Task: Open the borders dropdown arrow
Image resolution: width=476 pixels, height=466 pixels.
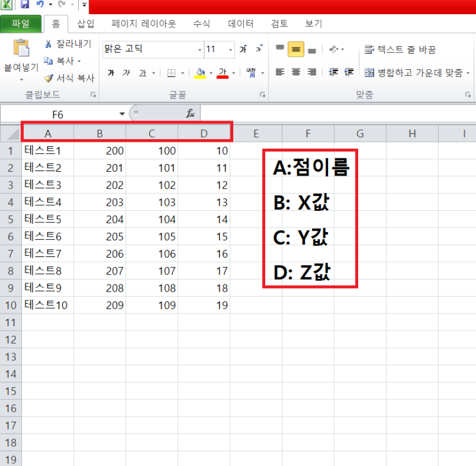Action: coord(183,73)
